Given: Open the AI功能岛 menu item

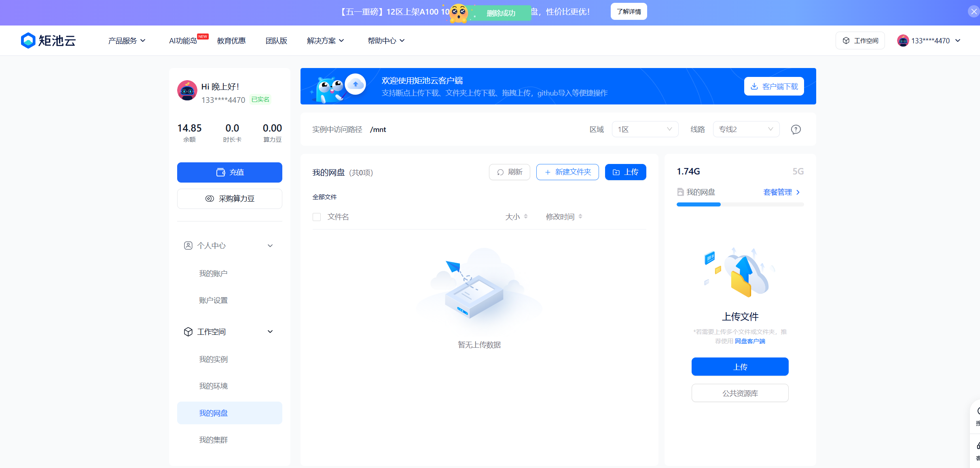Looking at the screenshot, I should click(183, 40).
